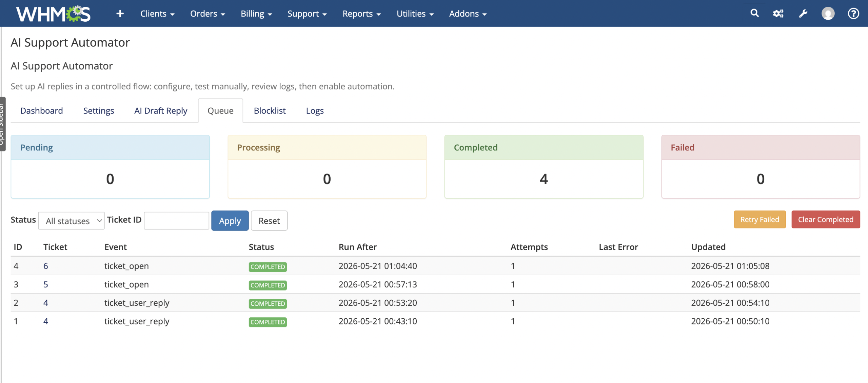Open the plus quick-add menu
This screenshot has height=383, width=868.
(120, 14)
